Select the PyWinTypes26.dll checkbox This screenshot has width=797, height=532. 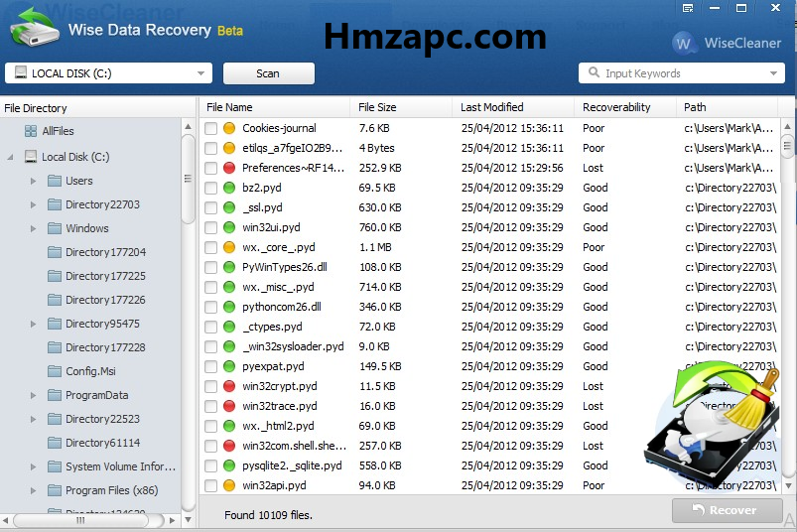(211, 267)
